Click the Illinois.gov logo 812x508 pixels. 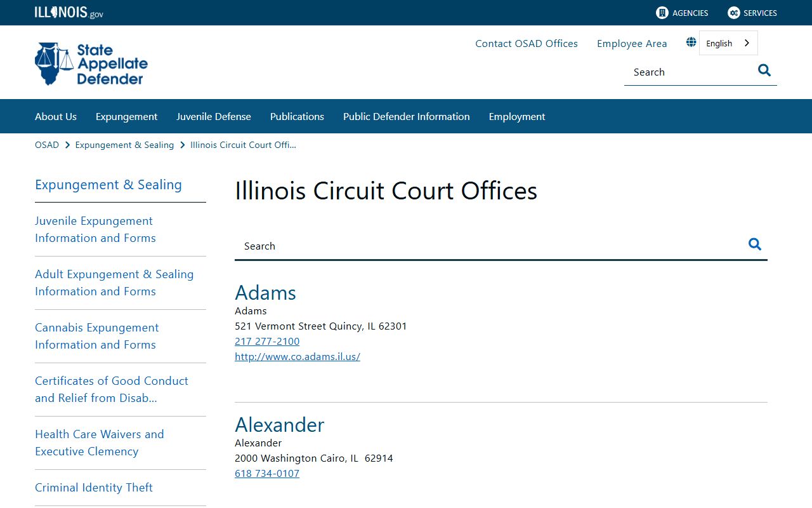[x=69, y=13]
